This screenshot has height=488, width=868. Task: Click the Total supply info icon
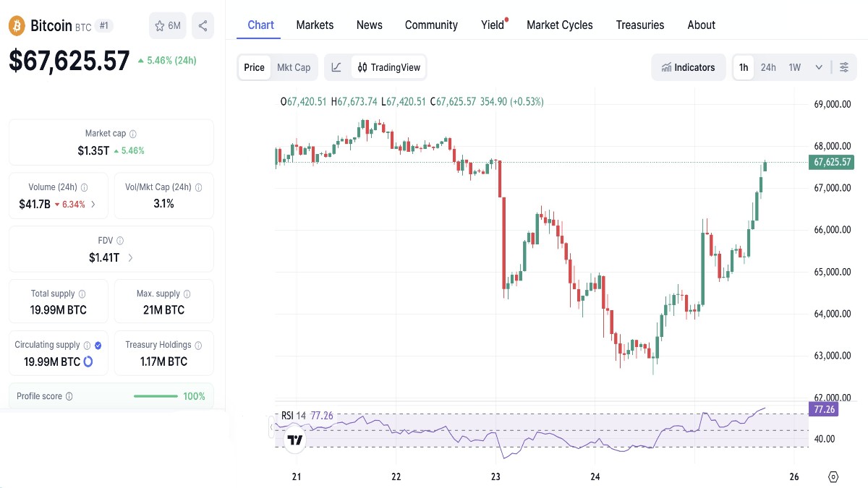tap(82, 294)
